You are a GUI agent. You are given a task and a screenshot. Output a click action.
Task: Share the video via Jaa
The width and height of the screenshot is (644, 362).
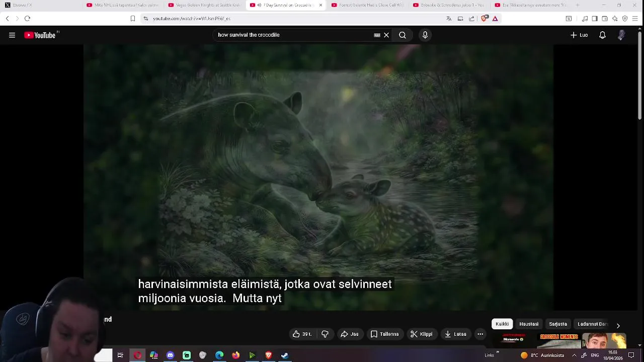pyautogui.click(x=350, y=334)
